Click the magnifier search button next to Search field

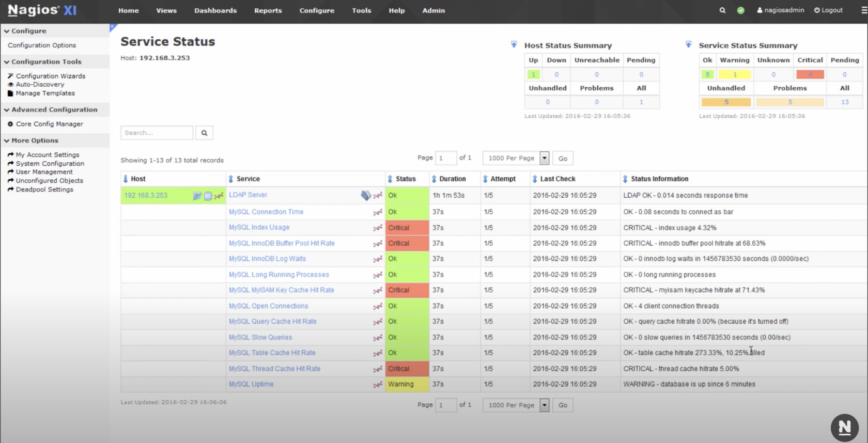(204, 133)
